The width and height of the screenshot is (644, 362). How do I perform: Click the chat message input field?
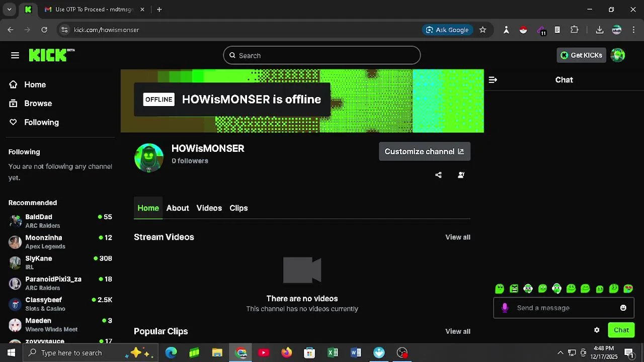tap(563, 308)
